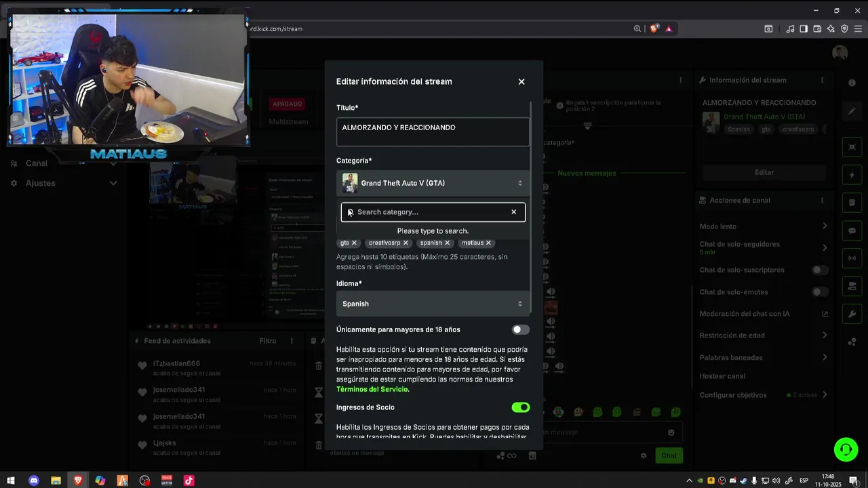The width and height of the screenshot is (868, 488).
Task: Close the Editar información del stream dialog
Action: 521,81
